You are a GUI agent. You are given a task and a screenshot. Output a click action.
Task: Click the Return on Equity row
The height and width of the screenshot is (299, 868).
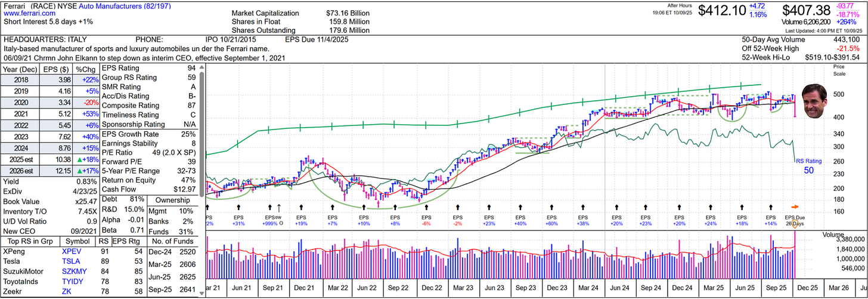point(149,180)
